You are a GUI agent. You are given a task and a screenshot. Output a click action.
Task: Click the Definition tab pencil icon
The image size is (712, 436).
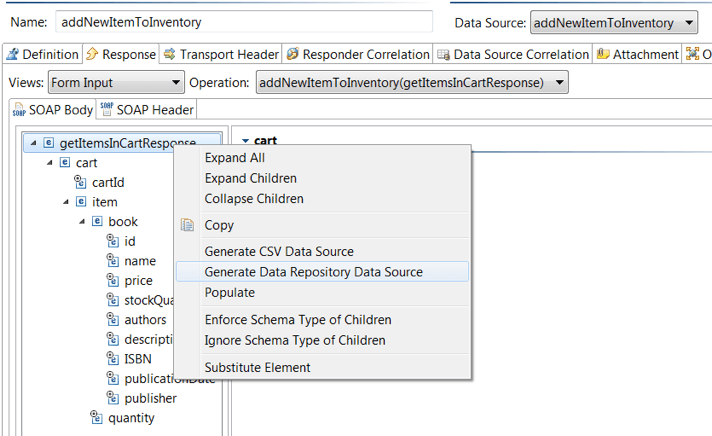click(x=13, y=54)
